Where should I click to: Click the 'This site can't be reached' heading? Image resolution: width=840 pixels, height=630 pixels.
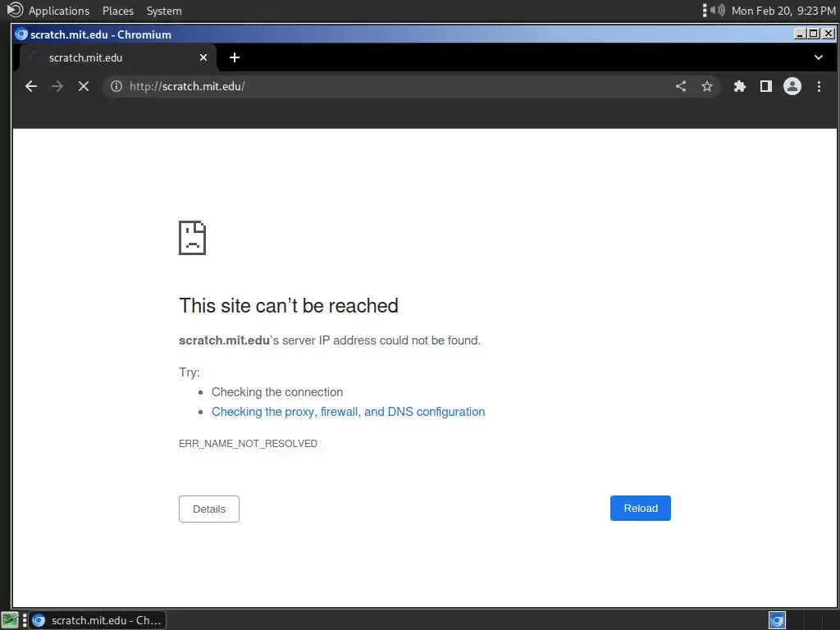click(x=289, y=306)
